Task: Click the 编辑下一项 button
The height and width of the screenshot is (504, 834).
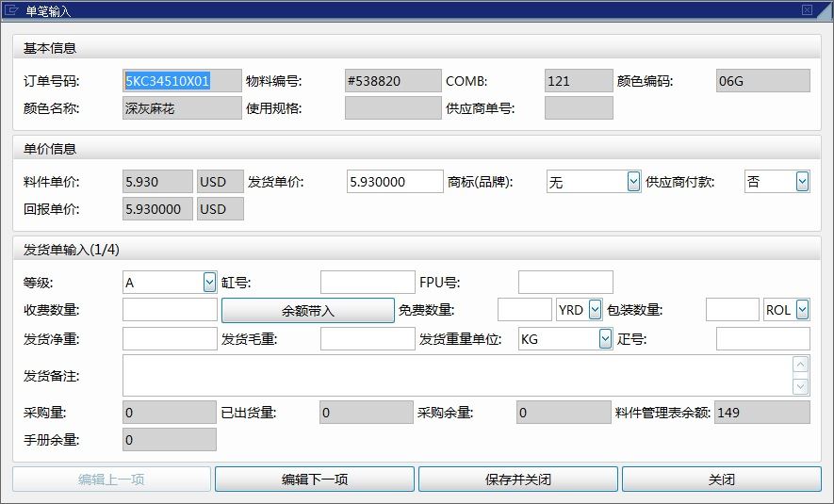Action: pyautogui.click(x=315, y=480)
